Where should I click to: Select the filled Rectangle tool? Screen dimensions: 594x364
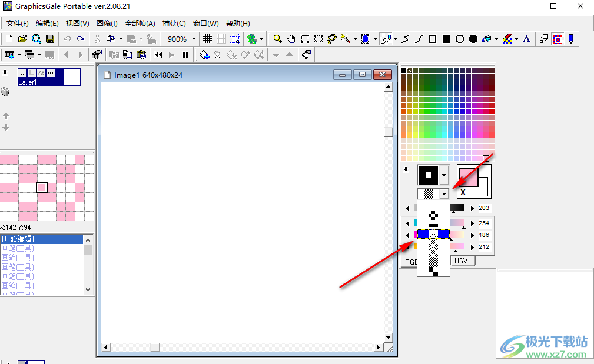point(446,39)
